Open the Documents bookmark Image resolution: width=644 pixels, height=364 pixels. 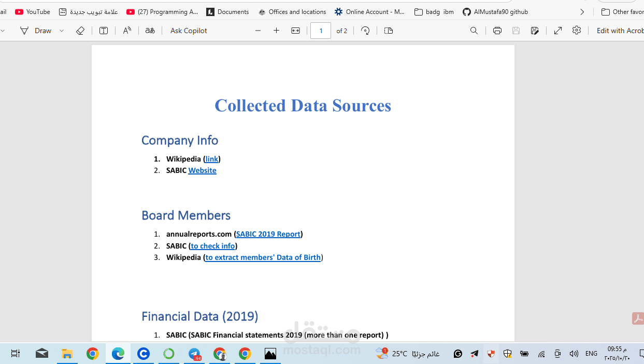(x=227, y=11)
